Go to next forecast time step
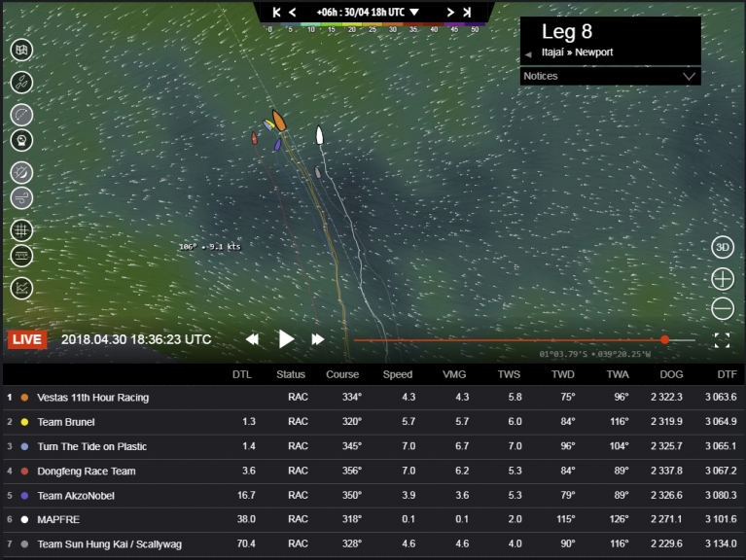This screenshot has height=560, width=746. (x=450, y=13)
